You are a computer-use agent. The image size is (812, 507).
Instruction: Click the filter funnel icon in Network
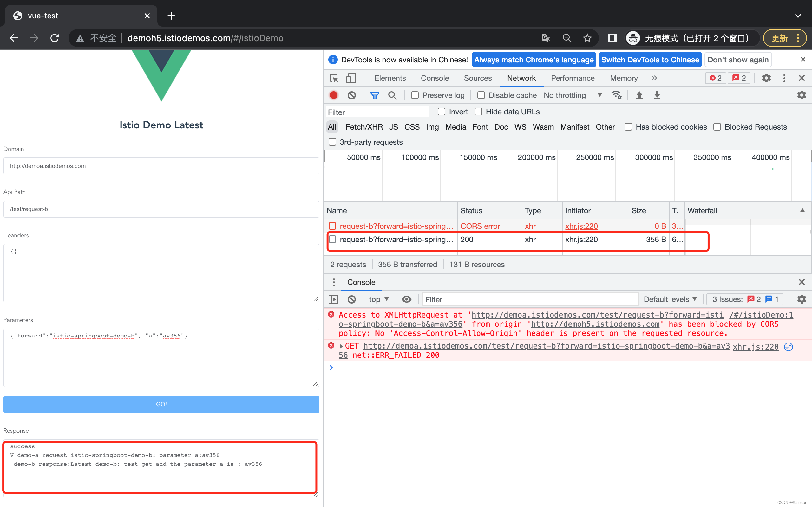coord(375,95)
